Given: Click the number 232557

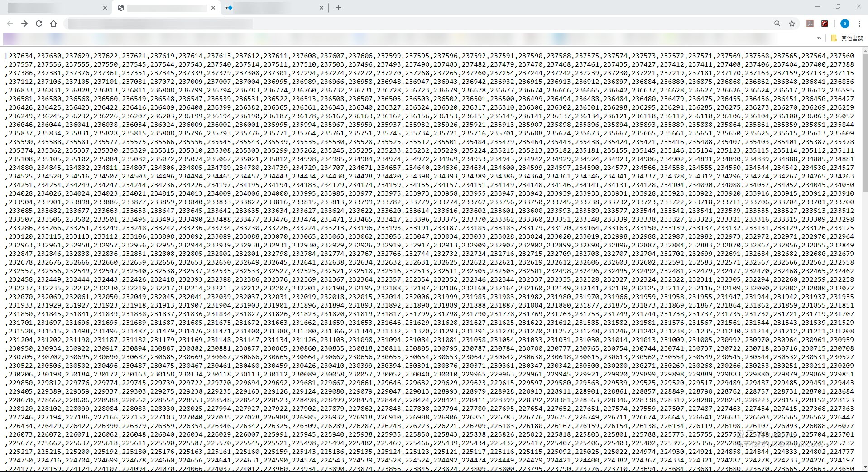Looking at the screenshot, I should pos(21,271).
